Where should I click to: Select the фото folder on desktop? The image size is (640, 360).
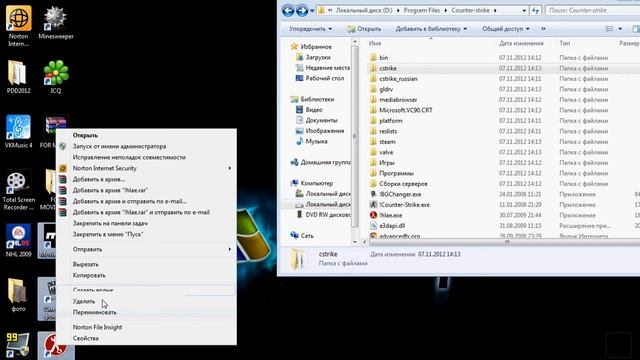click(18, 295)
